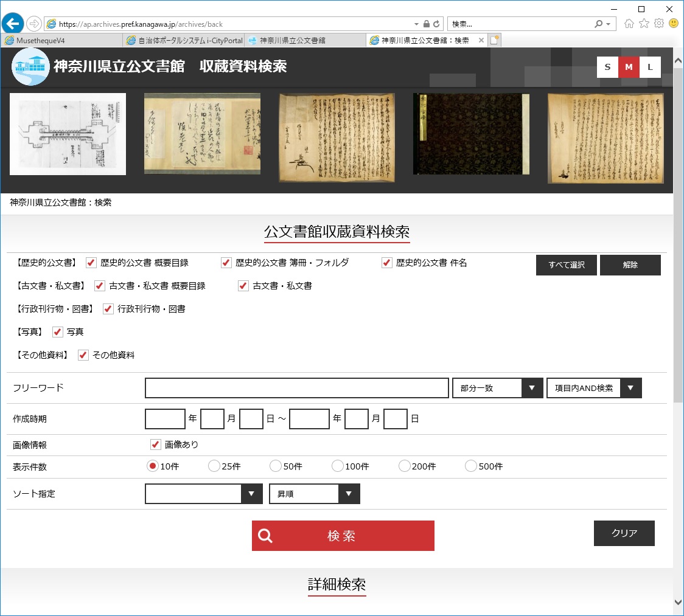Click the red 検索 search button
Screen dimensions: 684x616
click(343, 535)
